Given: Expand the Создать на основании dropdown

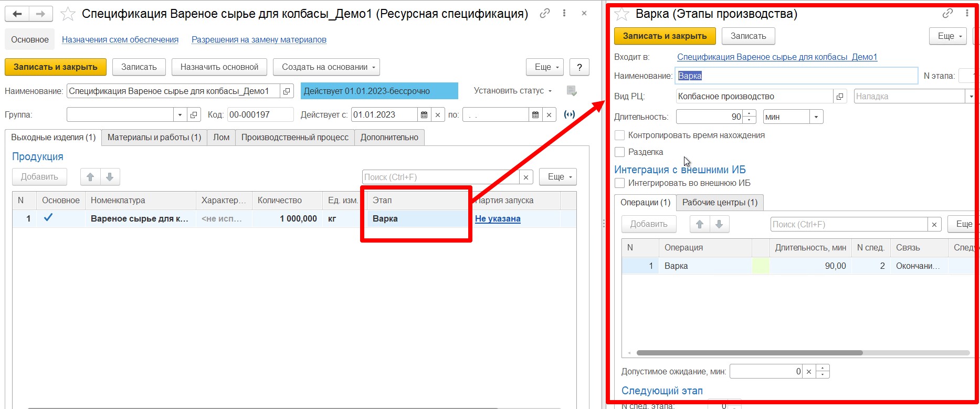Looking at the screenshot, I should click(326, 67).
